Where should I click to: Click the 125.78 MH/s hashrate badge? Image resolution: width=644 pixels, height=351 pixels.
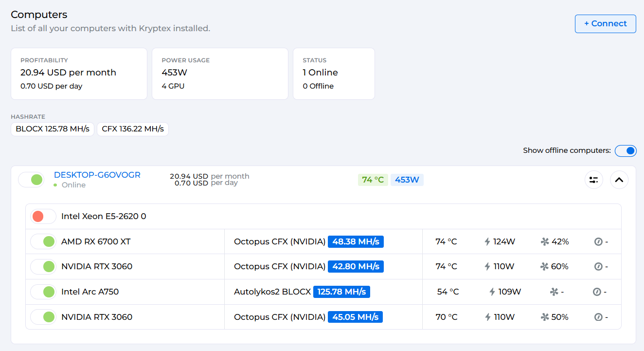point(341,292)
